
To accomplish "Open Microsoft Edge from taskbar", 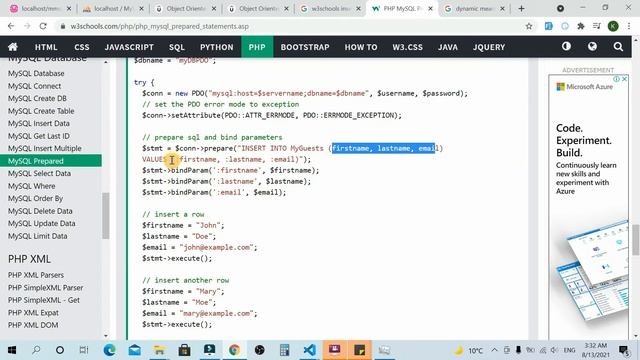I will pos(109,350).
